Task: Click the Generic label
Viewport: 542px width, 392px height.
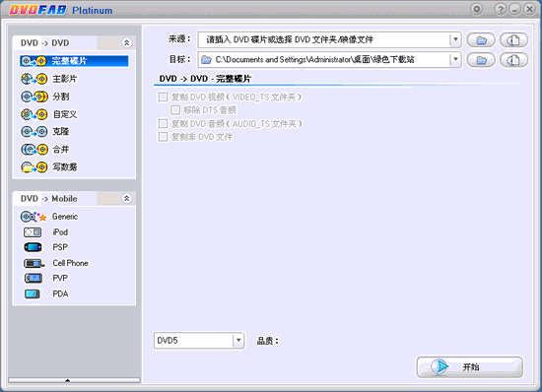Action: 65,217
